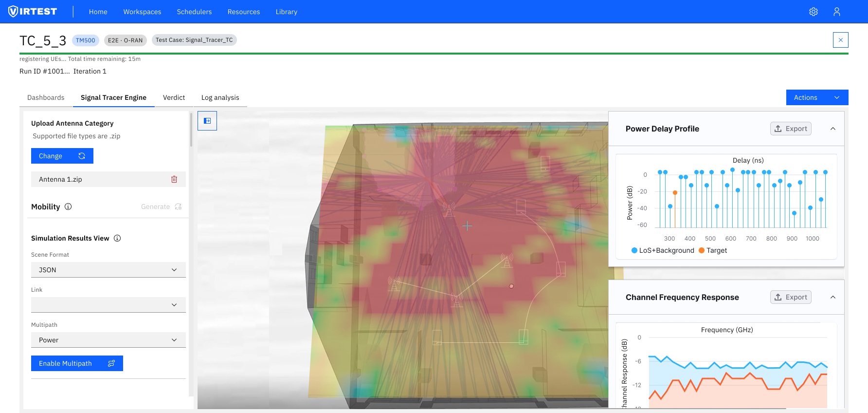
Task: Click the Change antenna file button
Action: point(62,156)
